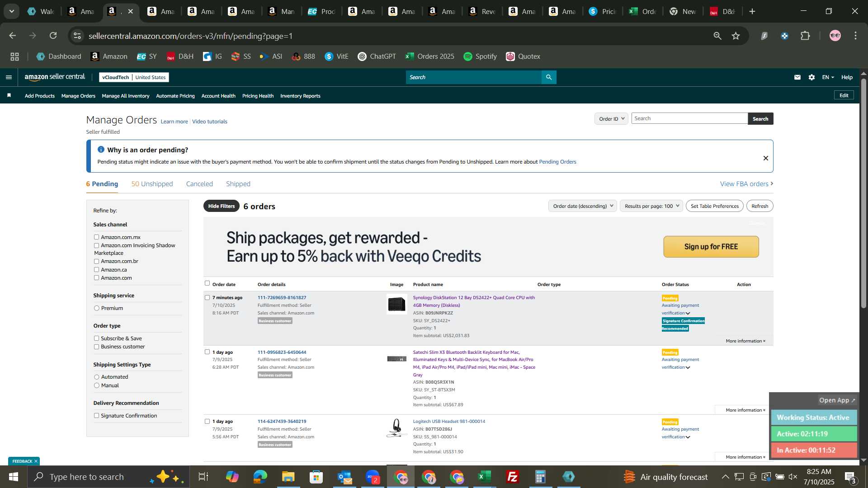The width and height of the screenshot is (868, 488).
Task: Open the D&H bookmark
Action: (x=180, y=56)
